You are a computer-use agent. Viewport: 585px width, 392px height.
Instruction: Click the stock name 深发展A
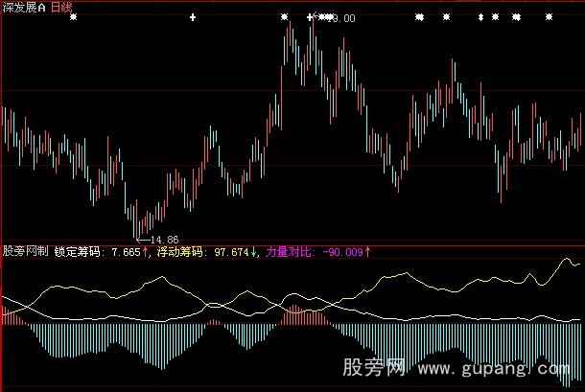pos(24,7)
